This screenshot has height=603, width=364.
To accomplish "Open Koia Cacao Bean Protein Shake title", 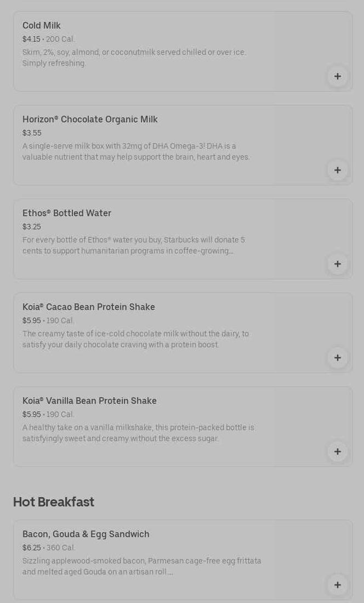I will [x=89, y=307].
